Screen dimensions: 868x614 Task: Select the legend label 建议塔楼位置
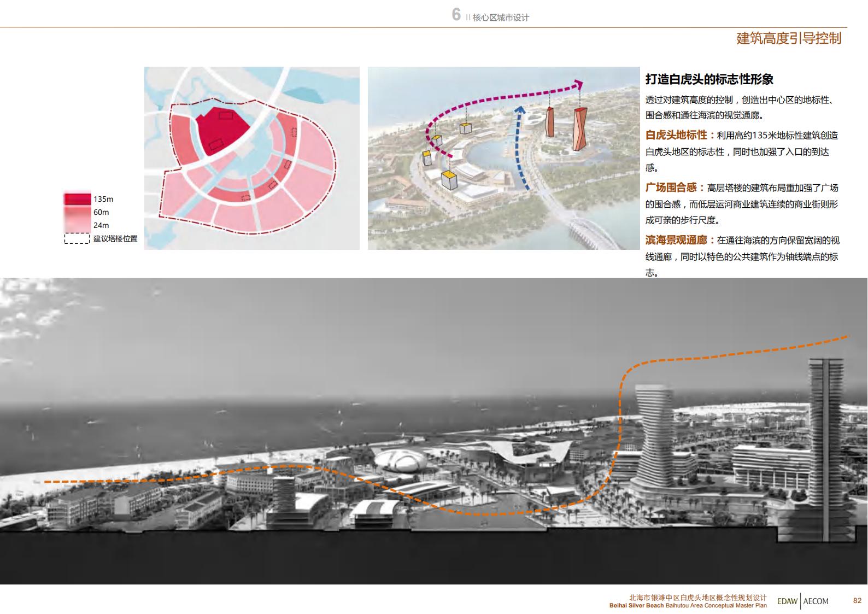click(115, 239)
